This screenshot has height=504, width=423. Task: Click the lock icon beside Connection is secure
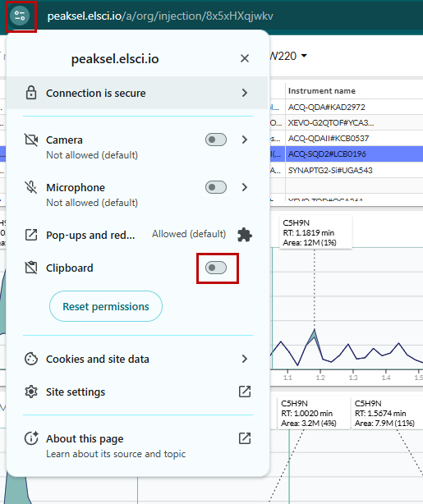(x=31, y=93)
